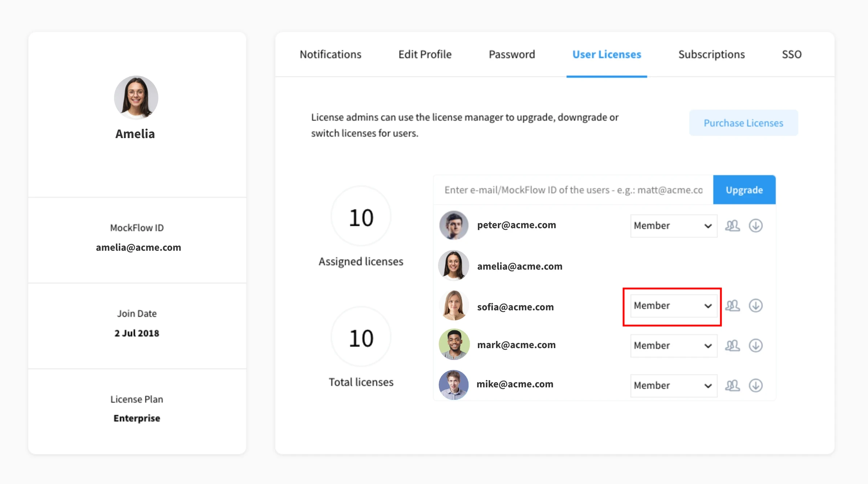The height and width of the screenshot is (484, 868).
Task: Switch to the SSO tab
Action: (792, 55)
